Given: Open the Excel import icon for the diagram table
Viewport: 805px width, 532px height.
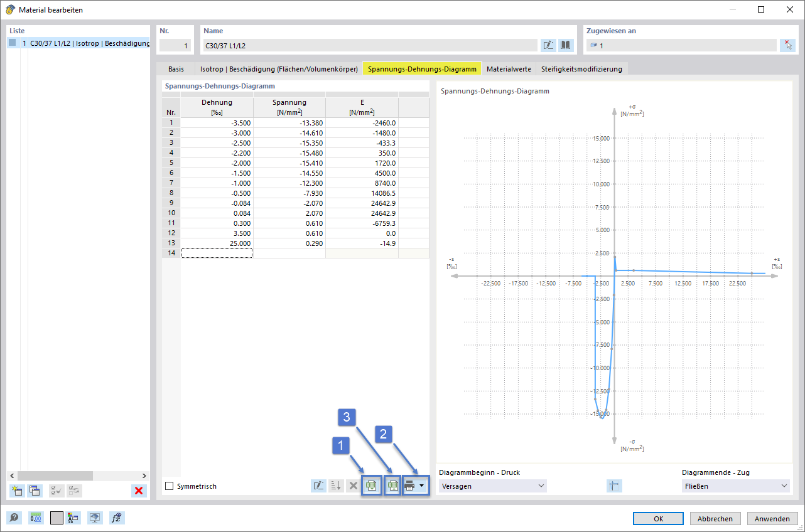Looking at the screenshot, I should 371,485.
